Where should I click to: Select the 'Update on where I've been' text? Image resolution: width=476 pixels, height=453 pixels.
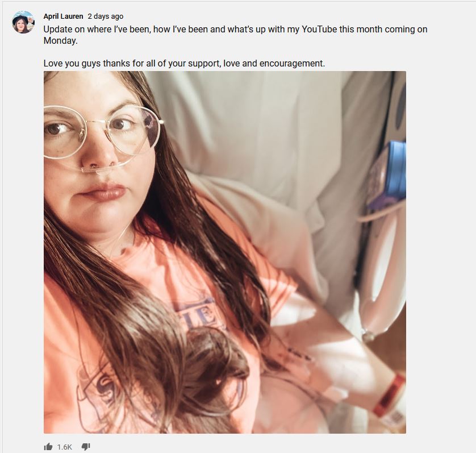pos(97,30)
